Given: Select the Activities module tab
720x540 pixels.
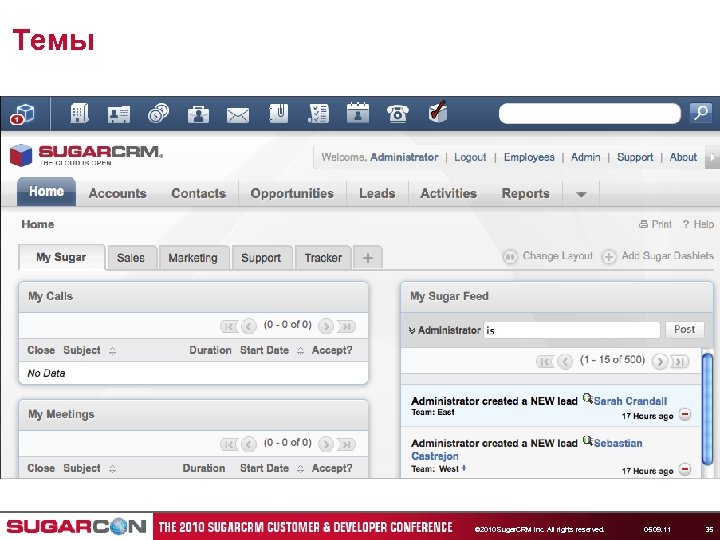Looking at the screenshot, I should click(449, 193).
